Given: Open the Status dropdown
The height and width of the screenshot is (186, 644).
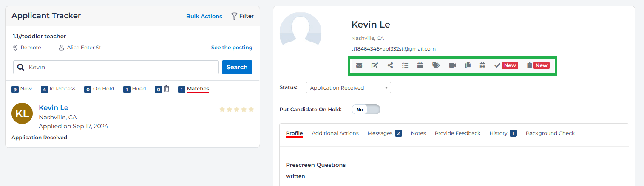Looking at the screenshot, I should click(x=348, y=88).
